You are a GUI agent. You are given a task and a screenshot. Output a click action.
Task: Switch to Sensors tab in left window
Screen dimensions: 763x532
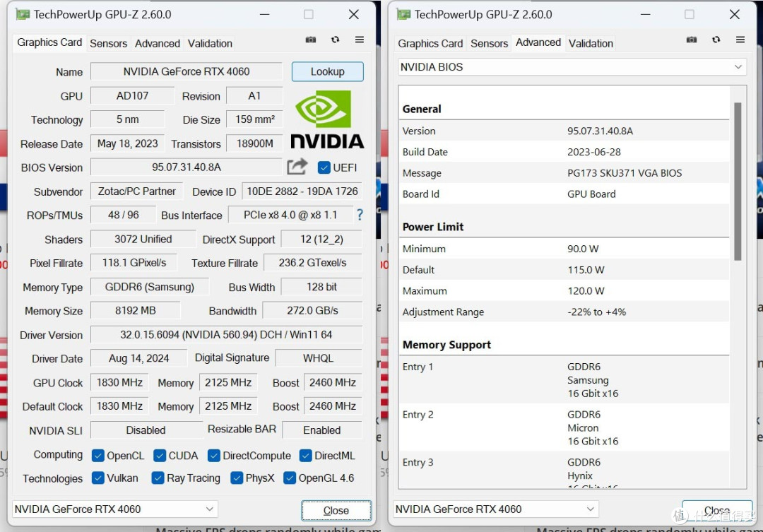(x=109, y=43)
